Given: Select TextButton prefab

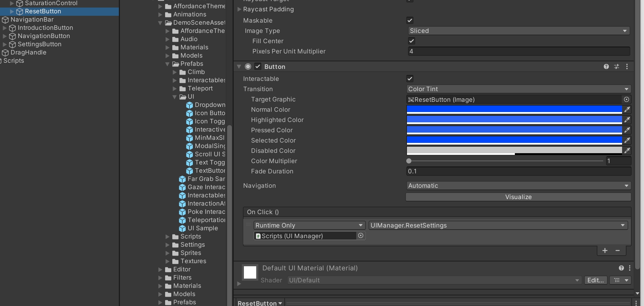Looking at the screenshot, I should click(206, 171).
